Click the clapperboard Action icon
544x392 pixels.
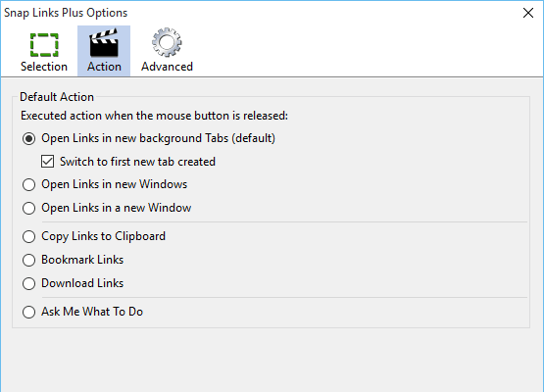[104, 42]
